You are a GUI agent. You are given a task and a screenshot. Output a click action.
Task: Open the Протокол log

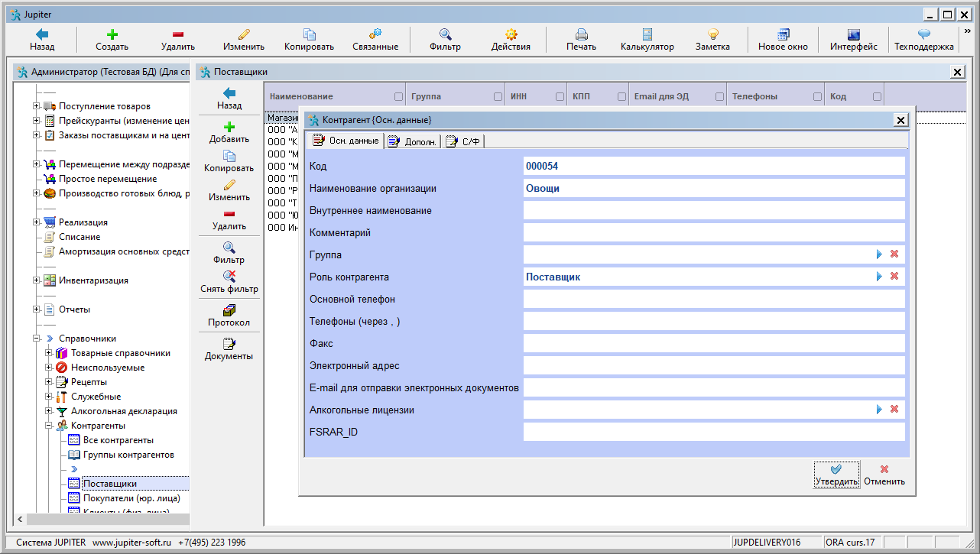[229, 316]
